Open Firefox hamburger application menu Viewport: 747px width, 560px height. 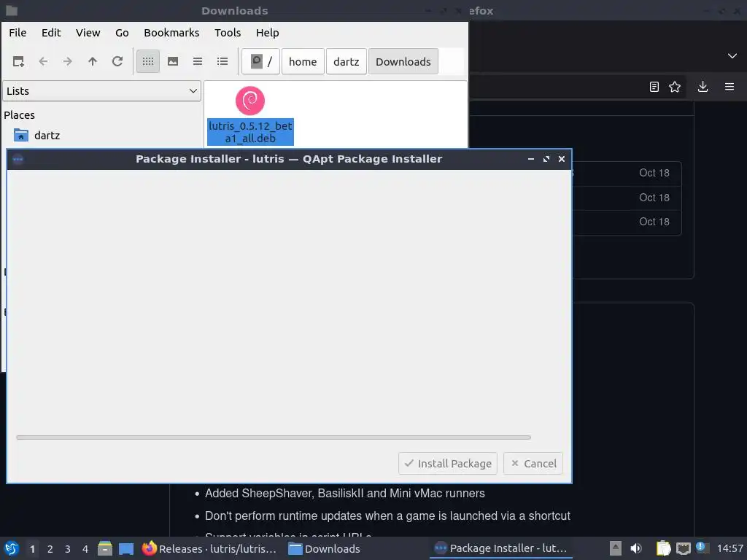point(729,87)
